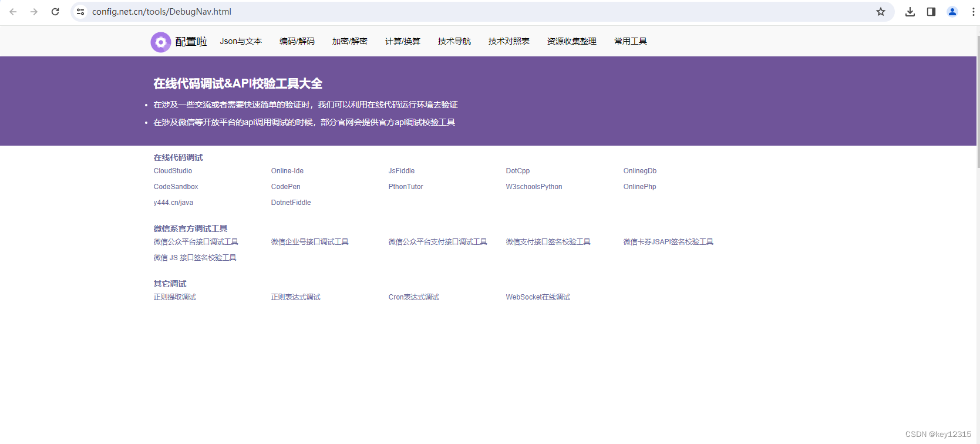Open the WebSocket在线调试 link
Viewport: 980px width, 444px height.
tap(538, 297)
